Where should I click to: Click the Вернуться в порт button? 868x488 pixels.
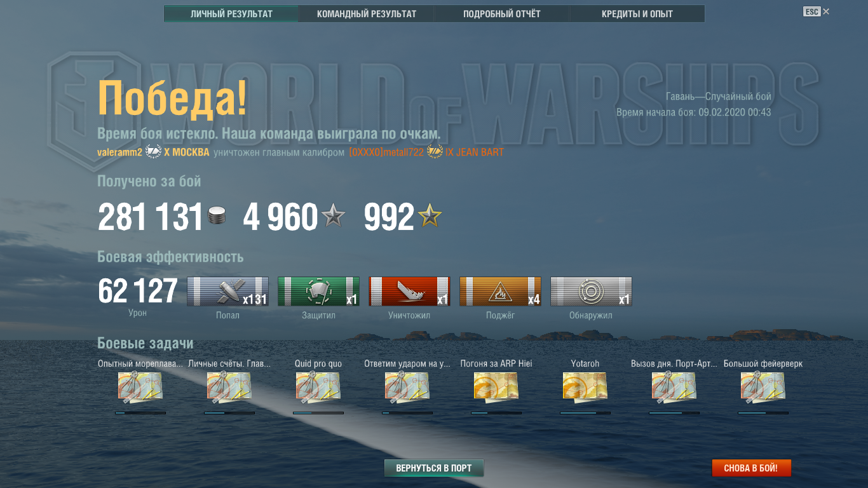[x=434, y=468]
